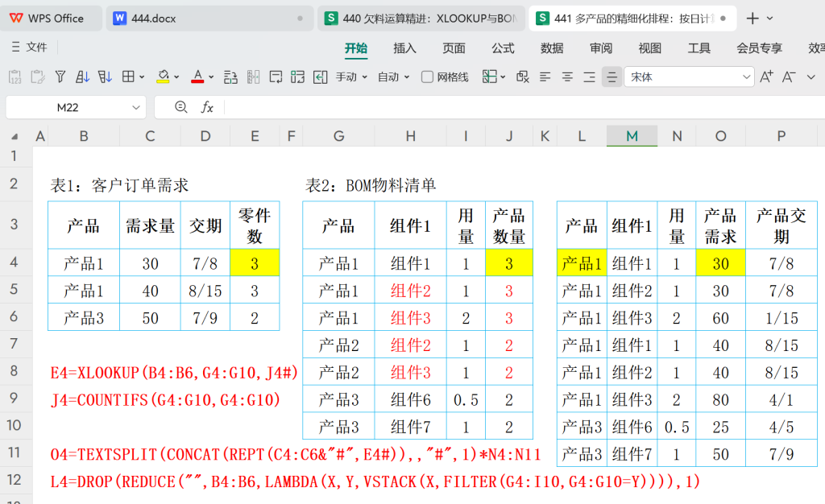Open the insert function fx button
Viewport: 825px width, 504px height.
tap(207, 107)
